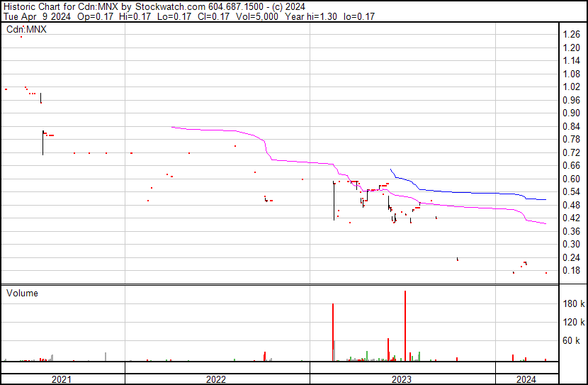Click the tall black price bar early 2023
The width and height of the screenshot is (588, 385).
pyautogui.click(x=334, y=201)
